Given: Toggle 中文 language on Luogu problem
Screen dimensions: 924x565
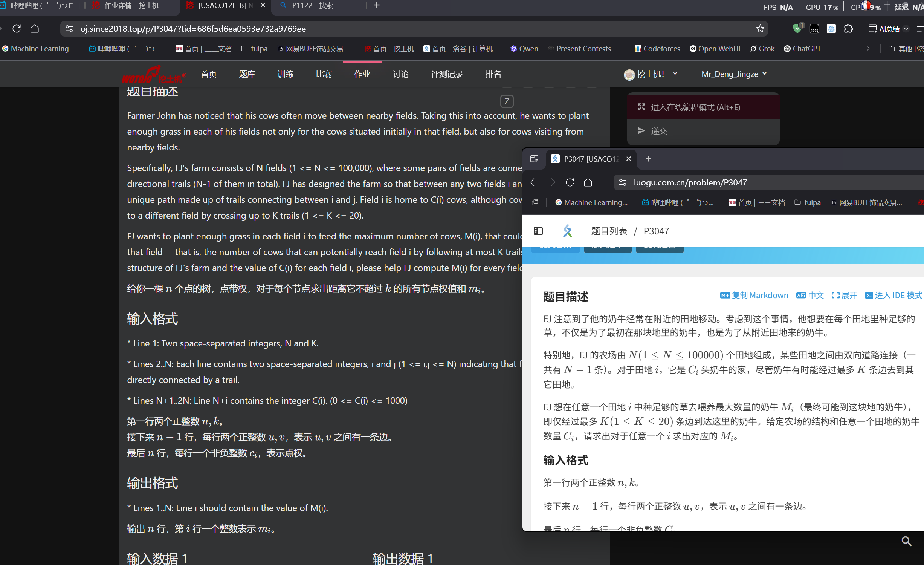Looking at the screenshot, I should click(x=810, y=296).
